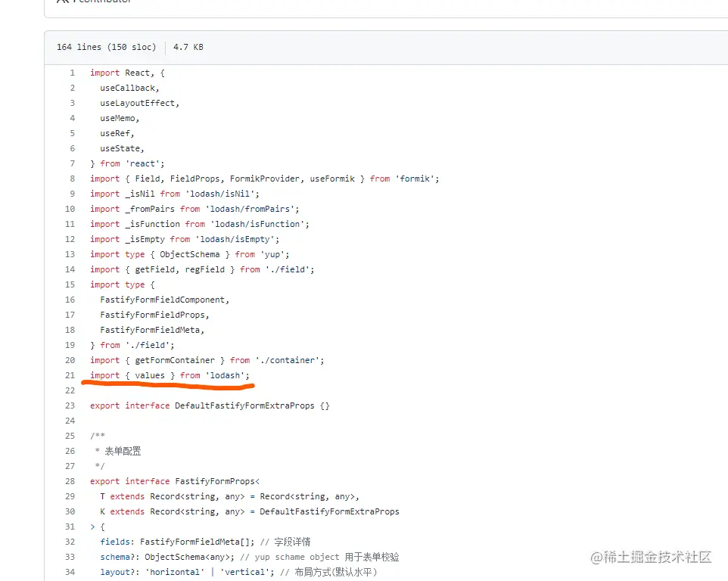Click './field' string on line 19
Screen dimensions: 728x581
point(147,345)
